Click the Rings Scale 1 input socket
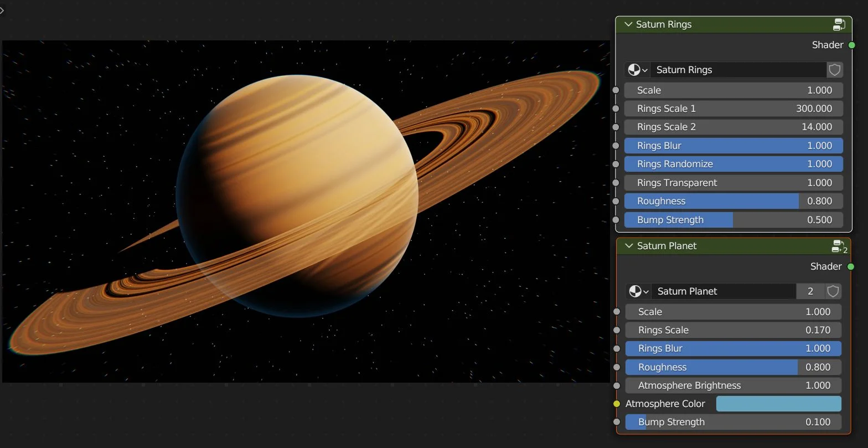The width and height of the screenshot is (868, 448). pyautogui.click(x=616, y=109)
